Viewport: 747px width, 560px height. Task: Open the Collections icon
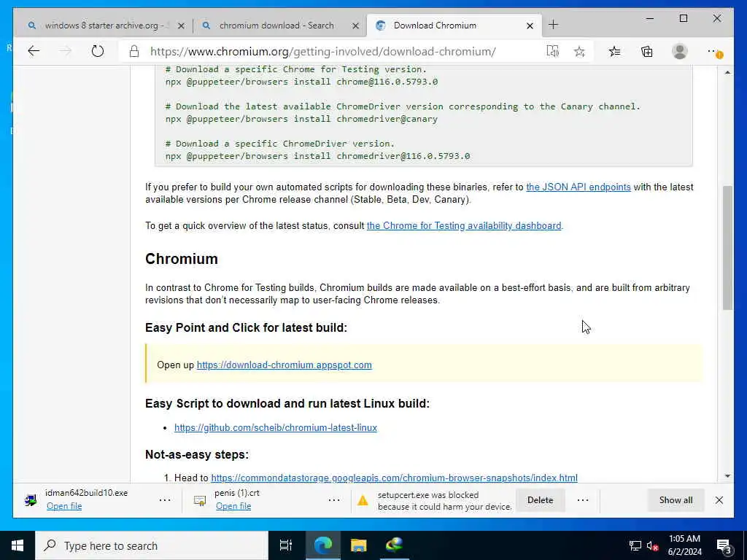tap(647, 52)
